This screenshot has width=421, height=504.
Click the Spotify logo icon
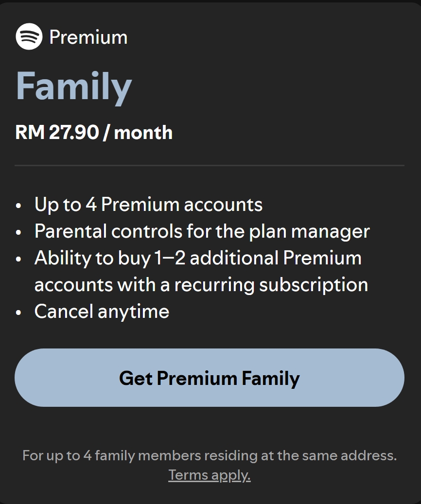click(29, 36)
